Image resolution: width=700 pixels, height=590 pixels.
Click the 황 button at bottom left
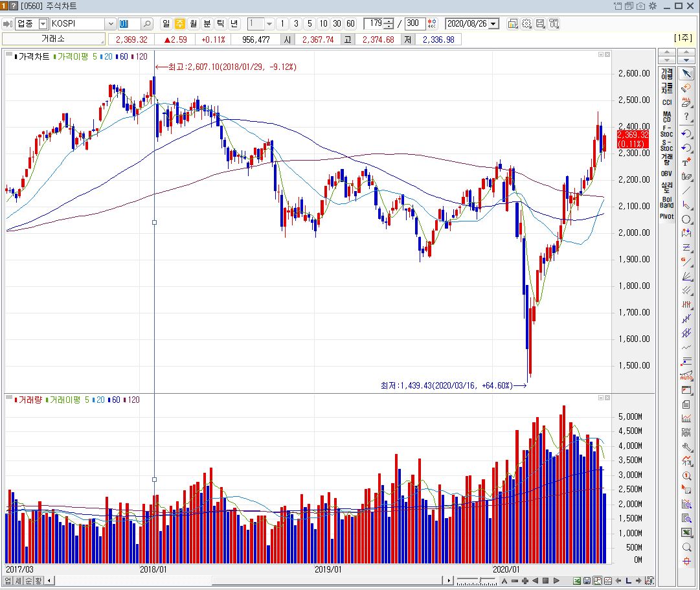pos(38,581)
